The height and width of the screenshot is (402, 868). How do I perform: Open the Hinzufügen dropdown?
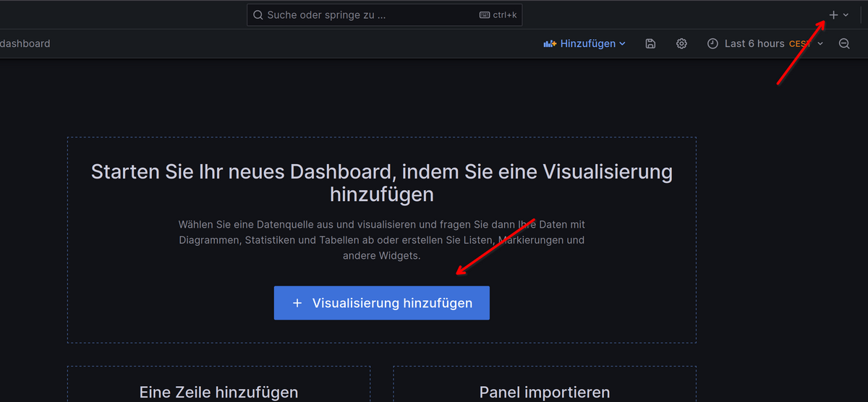pos(584,43)
